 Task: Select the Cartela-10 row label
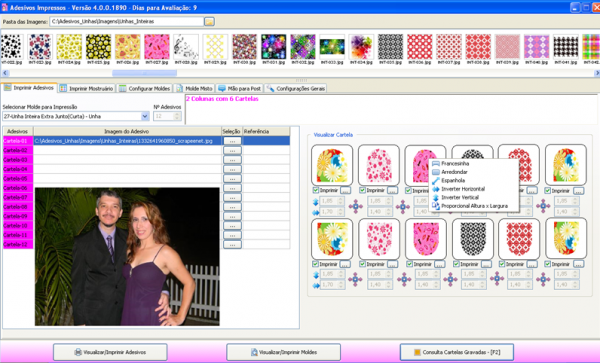(x=18, y=226)
